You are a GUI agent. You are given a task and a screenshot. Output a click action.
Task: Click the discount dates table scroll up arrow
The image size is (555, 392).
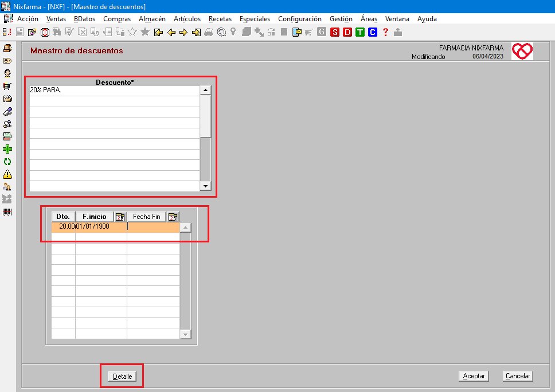[x=185, y=228]
